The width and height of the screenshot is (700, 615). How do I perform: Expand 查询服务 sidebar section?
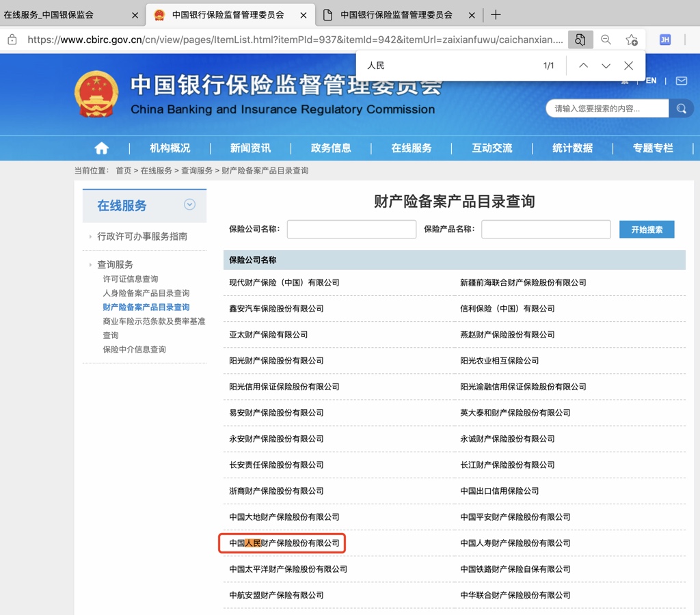point(115,264)
